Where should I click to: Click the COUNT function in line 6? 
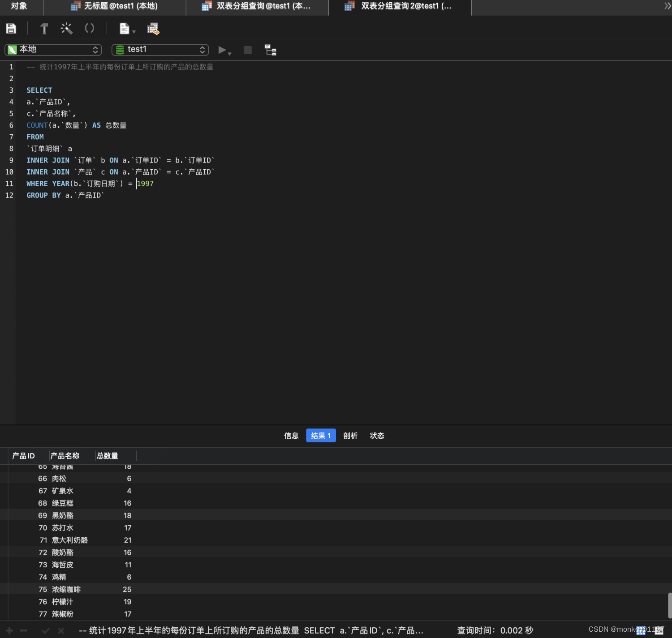click(37, 125)
